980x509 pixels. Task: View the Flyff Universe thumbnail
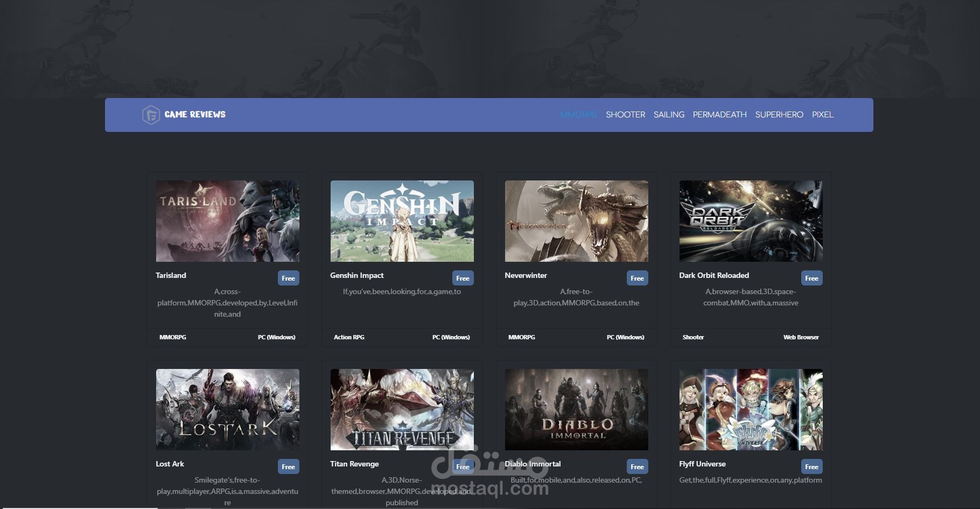coord(751,410)
